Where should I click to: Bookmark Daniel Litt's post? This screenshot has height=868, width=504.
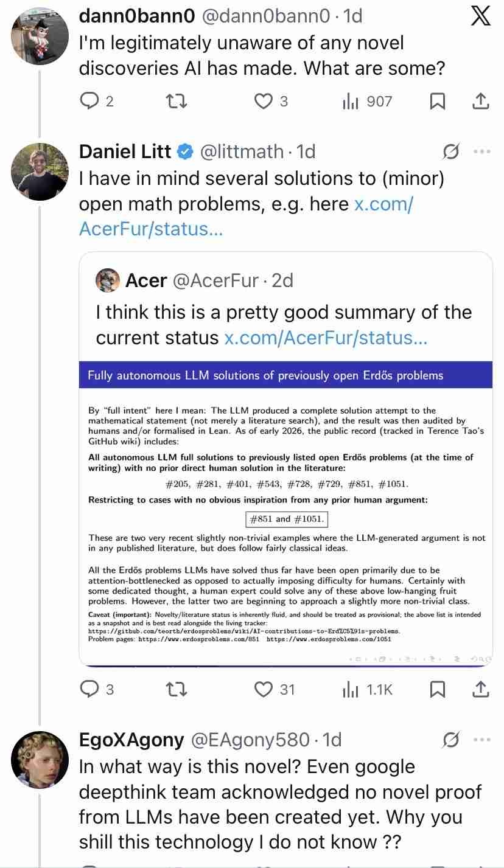[x=437, y=689]
